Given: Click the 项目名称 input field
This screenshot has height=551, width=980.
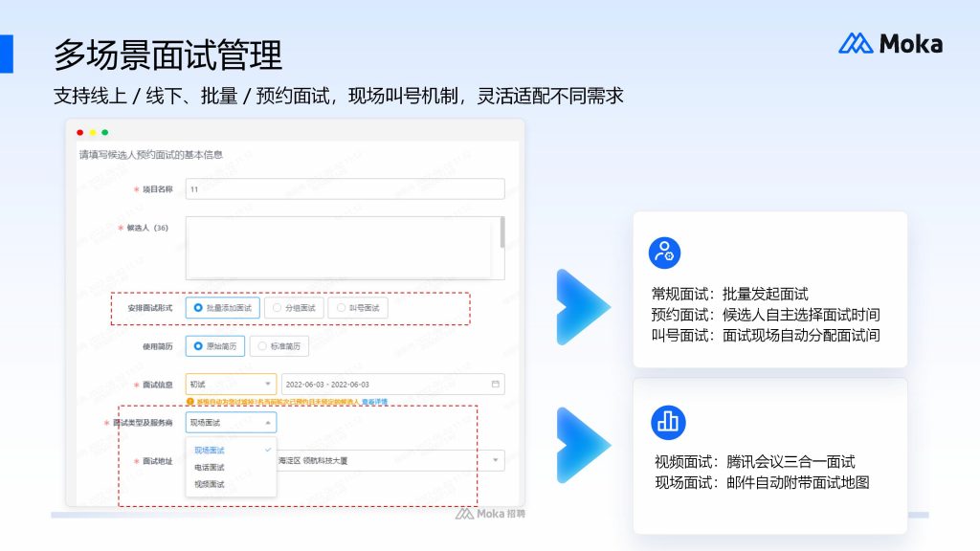Looking at the screenshot, I should pyautogui.click(x=345, y=189).
